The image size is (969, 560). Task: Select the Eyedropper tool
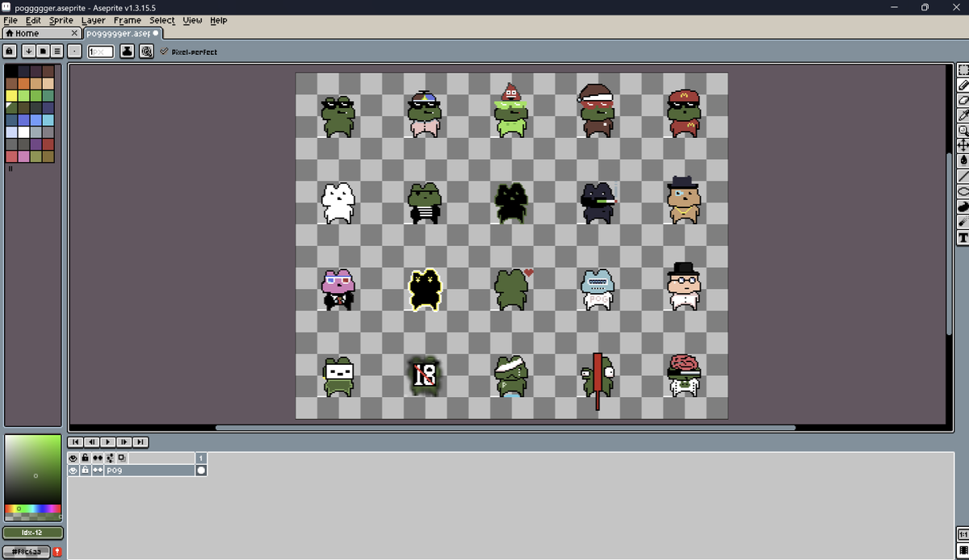point(963,115)
